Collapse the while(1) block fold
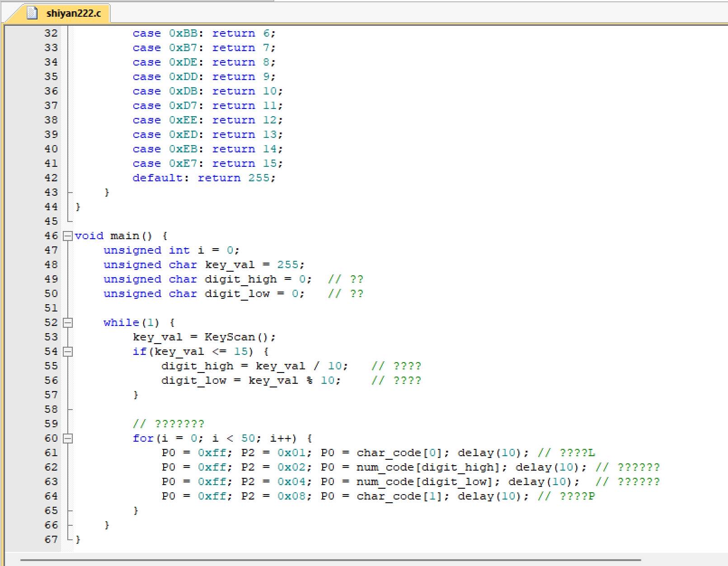 coord(68,323)
